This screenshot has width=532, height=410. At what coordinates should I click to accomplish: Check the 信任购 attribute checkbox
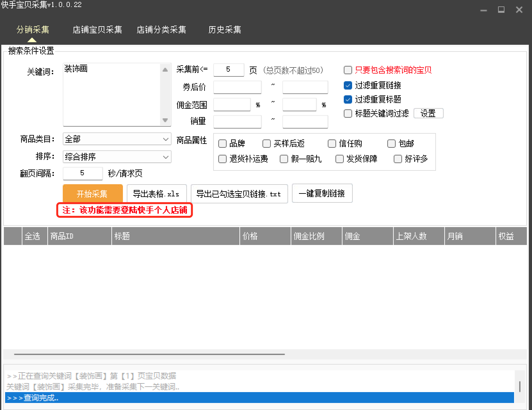click(x=332, y=144)
